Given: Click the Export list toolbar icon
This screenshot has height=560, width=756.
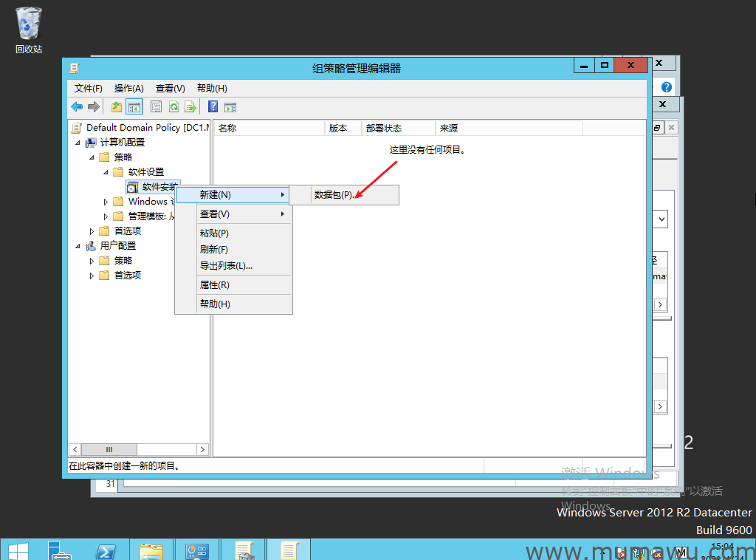Looking at the screenshot, I should [190, 107].
